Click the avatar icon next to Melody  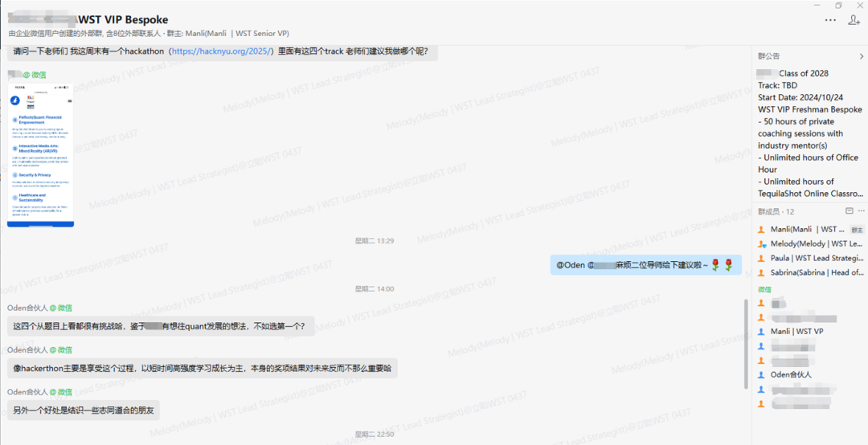point(761,243)
